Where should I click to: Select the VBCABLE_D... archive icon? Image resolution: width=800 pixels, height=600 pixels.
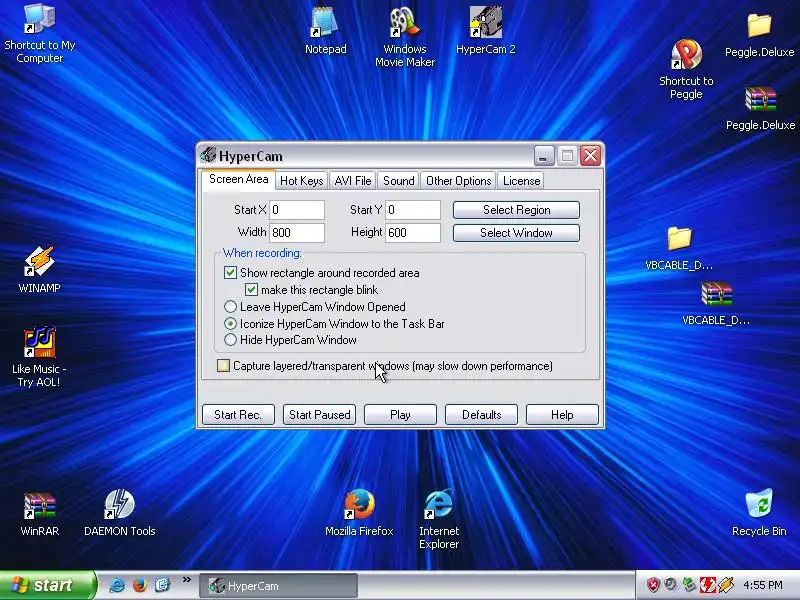[716, 303]
